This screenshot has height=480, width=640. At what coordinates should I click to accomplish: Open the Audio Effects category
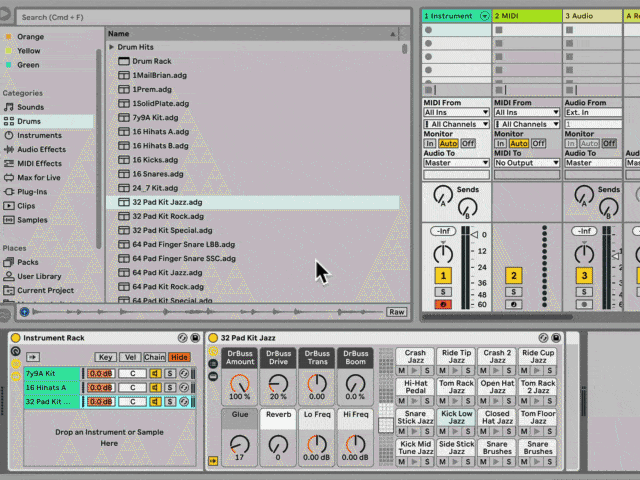pos(41,149)
